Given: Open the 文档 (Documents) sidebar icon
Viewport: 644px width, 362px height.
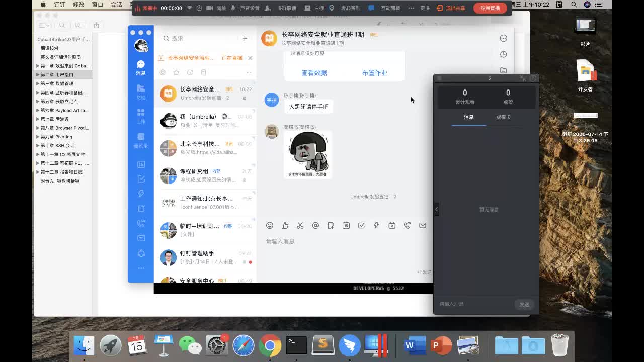Looking at the screenshot, I should click(141, 92).
